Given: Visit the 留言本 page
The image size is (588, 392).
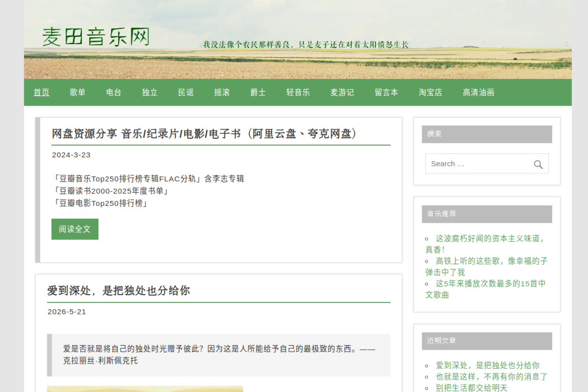Looking at the screenshot, I should point(386,92).
